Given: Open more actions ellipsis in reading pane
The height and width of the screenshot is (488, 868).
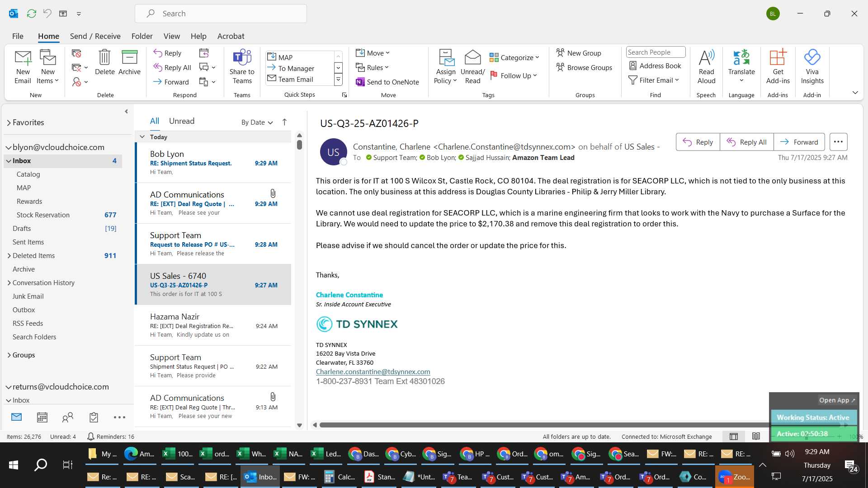Looking at the screenshot, I should pos(838,142).
